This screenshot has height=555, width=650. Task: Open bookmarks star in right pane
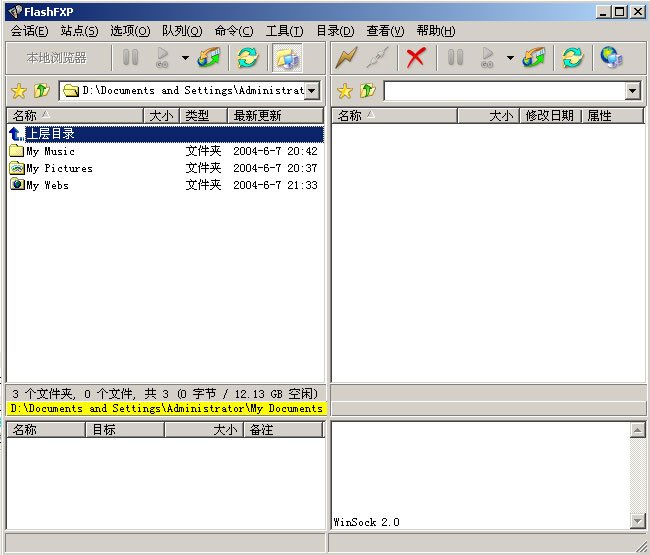click(344, 90)
